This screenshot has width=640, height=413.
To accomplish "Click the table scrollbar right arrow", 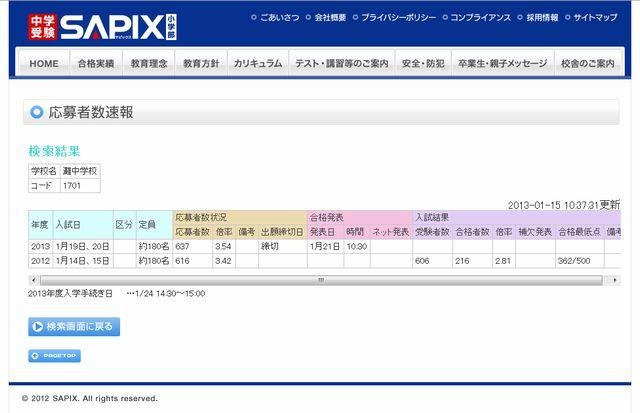I will (x=615, y=280).
